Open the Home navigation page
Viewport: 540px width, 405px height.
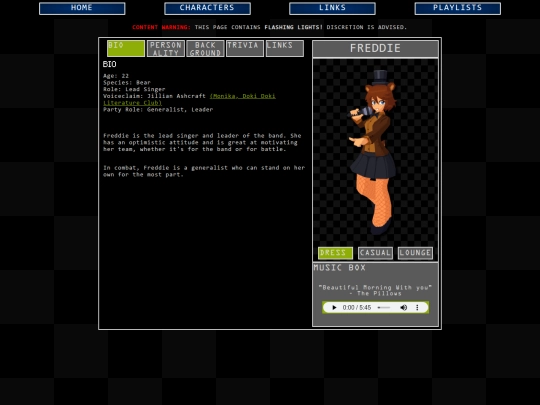click(82, 8)
